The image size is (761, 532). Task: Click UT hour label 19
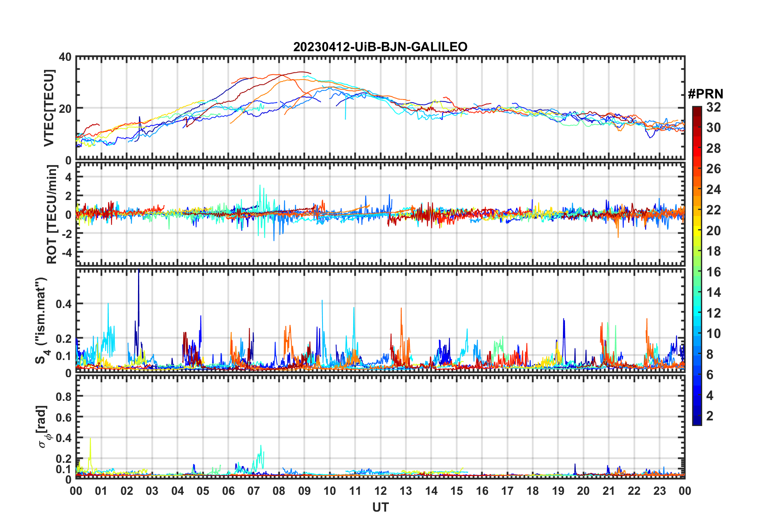(x=558, y=491)
